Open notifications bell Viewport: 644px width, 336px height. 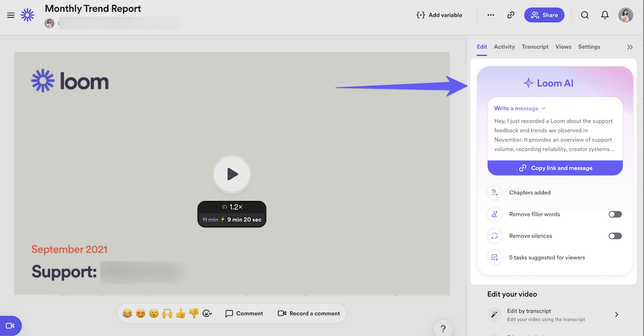pos(605,15)
